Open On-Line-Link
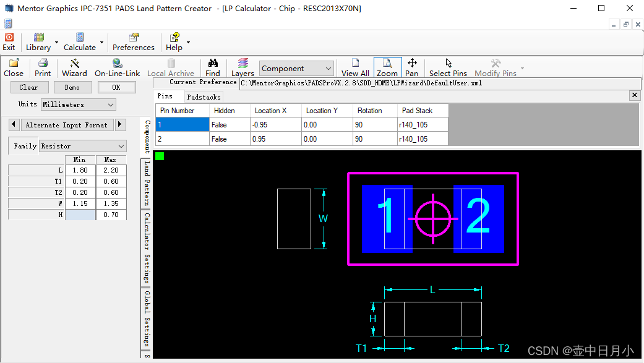The width and height of the screenshot is (644, 363). [x=118, y=68]
